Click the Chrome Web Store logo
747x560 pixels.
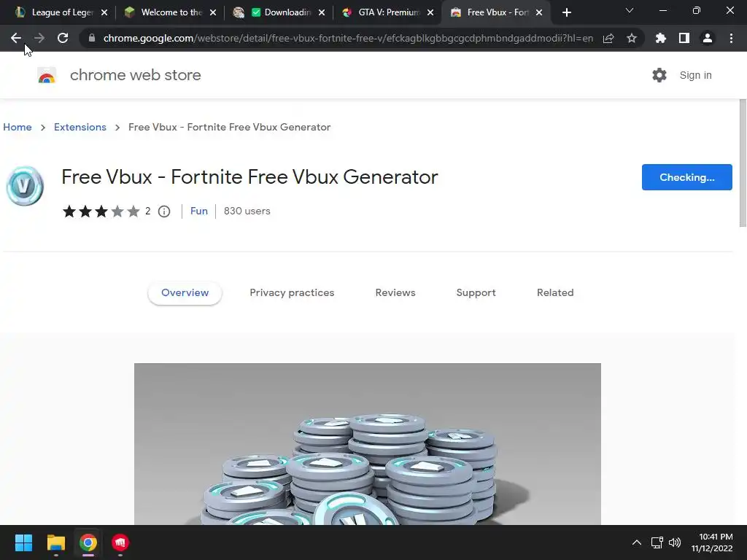click(47, 75)
